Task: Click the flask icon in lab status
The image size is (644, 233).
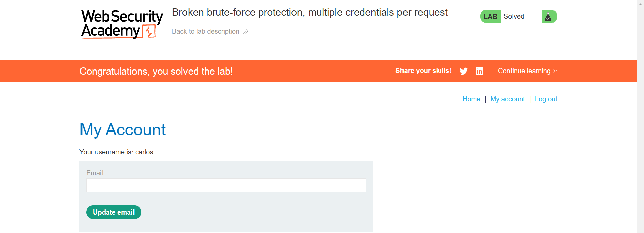Action: coord(548,17)
